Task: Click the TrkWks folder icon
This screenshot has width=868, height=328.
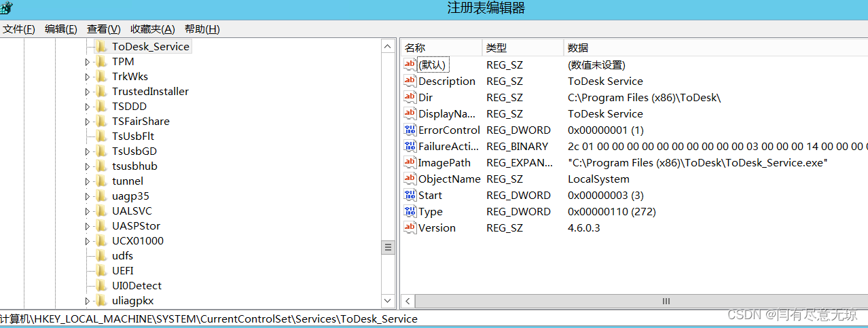Action: [101, 76]
